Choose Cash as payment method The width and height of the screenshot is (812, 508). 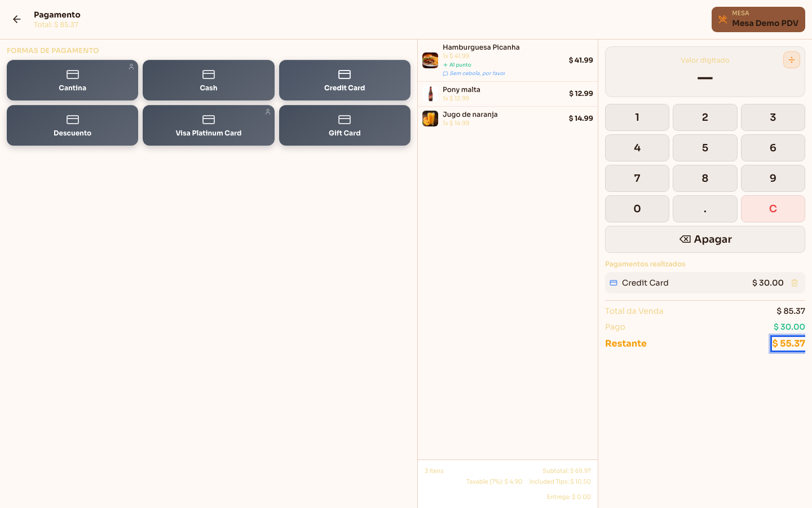209,80
